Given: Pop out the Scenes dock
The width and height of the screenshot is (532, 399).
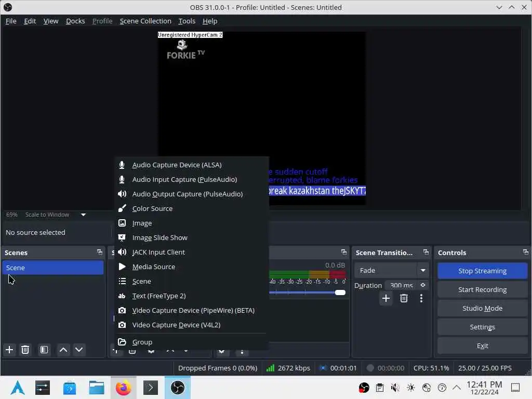Looking at the screenshot, I should coord(99,252).
